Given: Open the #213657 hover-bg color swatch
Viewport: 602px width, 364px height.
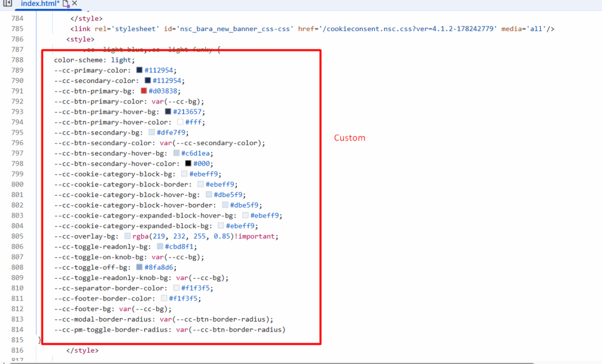Looking at the screenshot, I should click(x=168, y=112).
